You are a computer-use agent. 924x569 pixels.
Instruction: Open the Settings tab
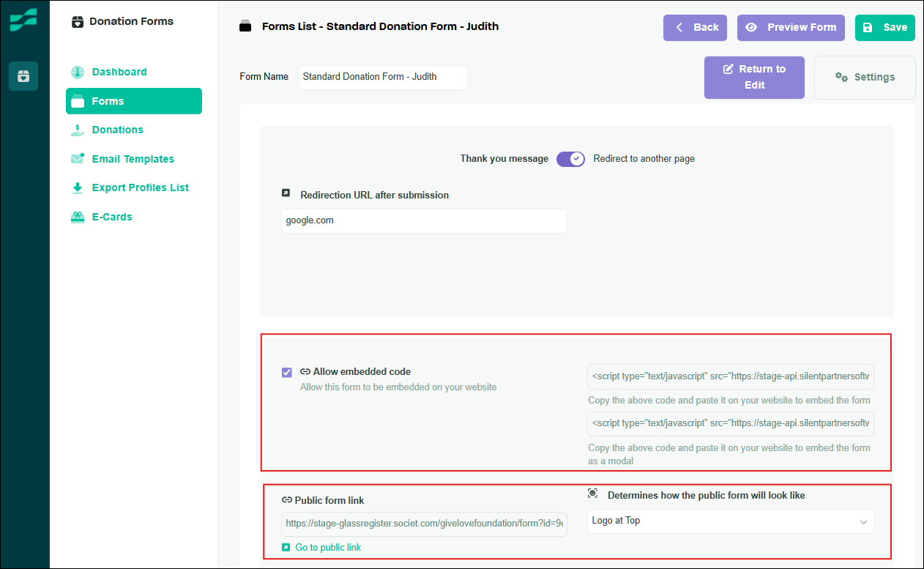865,78
